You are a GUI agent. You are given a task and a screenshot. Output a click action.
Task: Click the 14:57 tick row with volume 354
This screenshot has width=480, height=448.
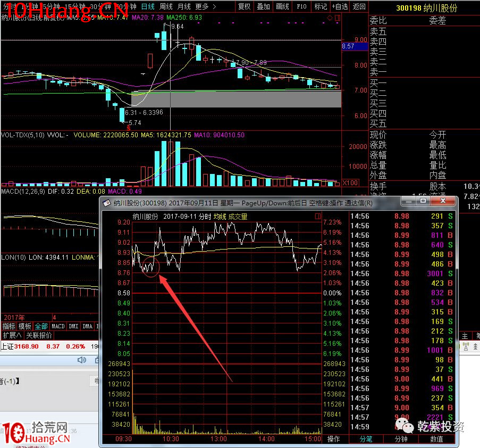(x=402, y=408)
